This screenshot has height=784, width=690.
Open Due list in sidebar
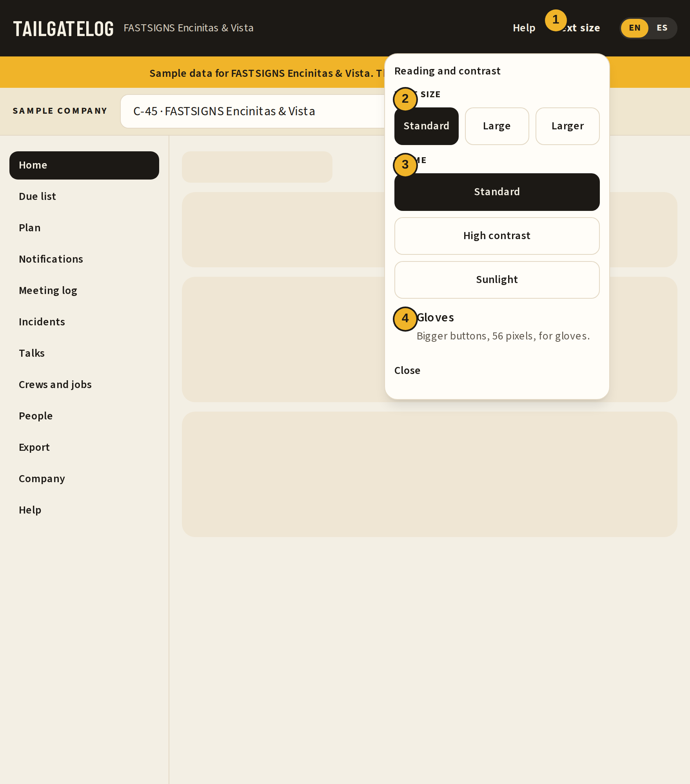(x=84, y=197)
